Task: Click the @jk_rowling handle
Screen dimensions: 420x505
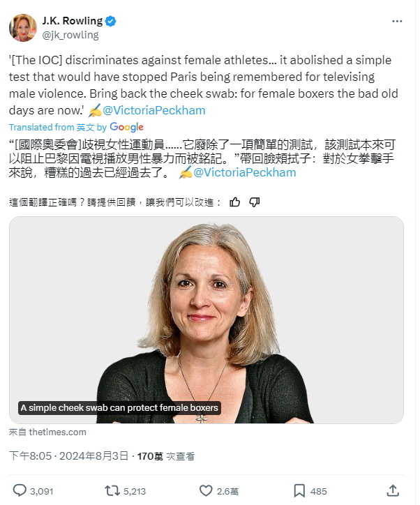Action: click(70, 35)
